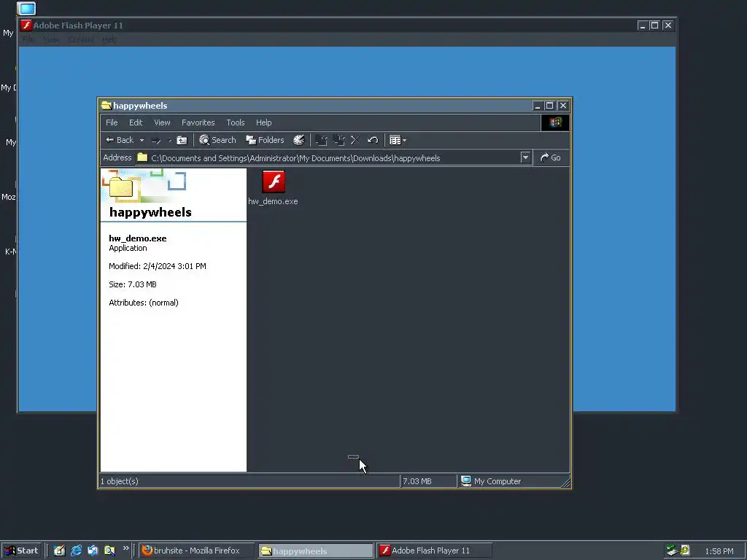The height and width of the screenshot is (560, 747).
Task: Show the Folders tree pane
Action: click(265, 140)
